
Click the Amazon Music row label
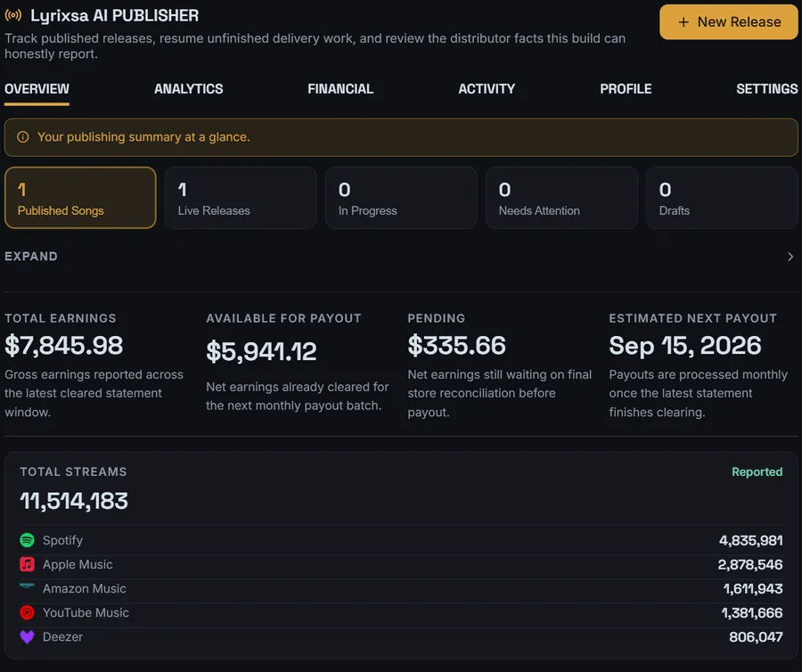pos(85,588)
